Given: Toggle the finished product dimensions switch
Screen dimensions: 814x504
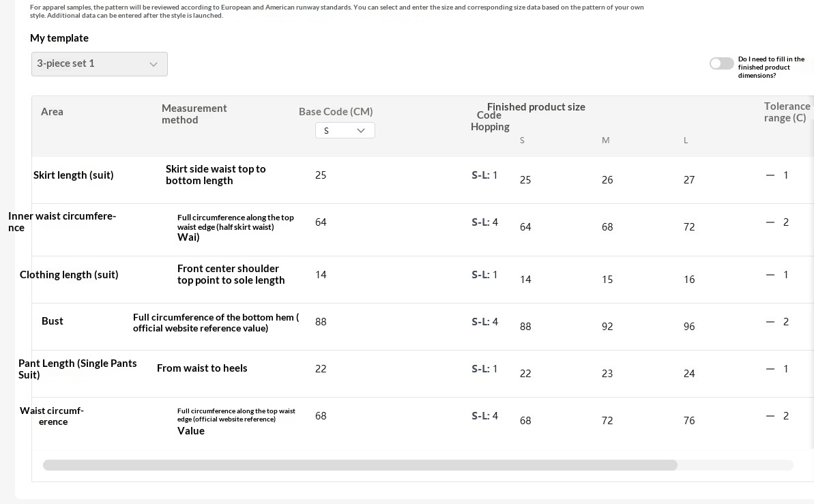Looking at the screenshot, I should click(721, 63).
